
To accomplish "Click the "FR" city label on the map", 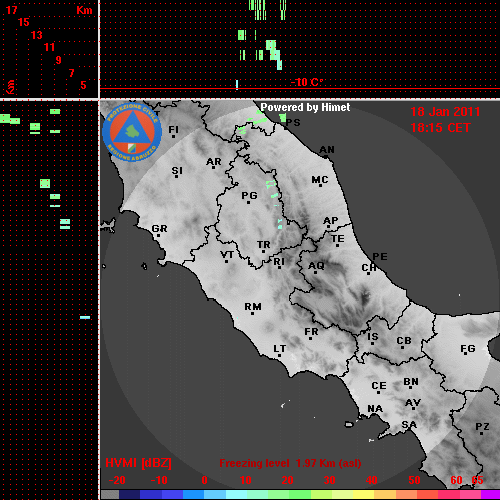I will 311,332.
